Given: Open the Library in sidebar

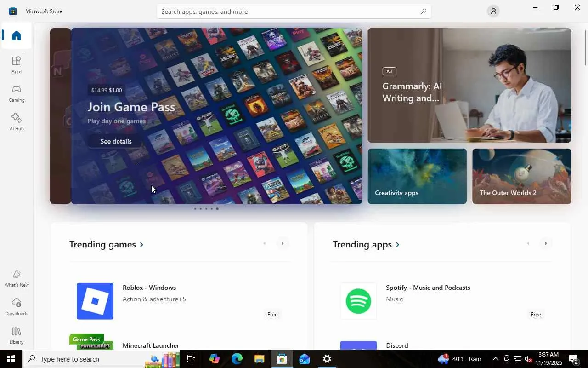Looking at the screenshot, I should pos(17,335).
